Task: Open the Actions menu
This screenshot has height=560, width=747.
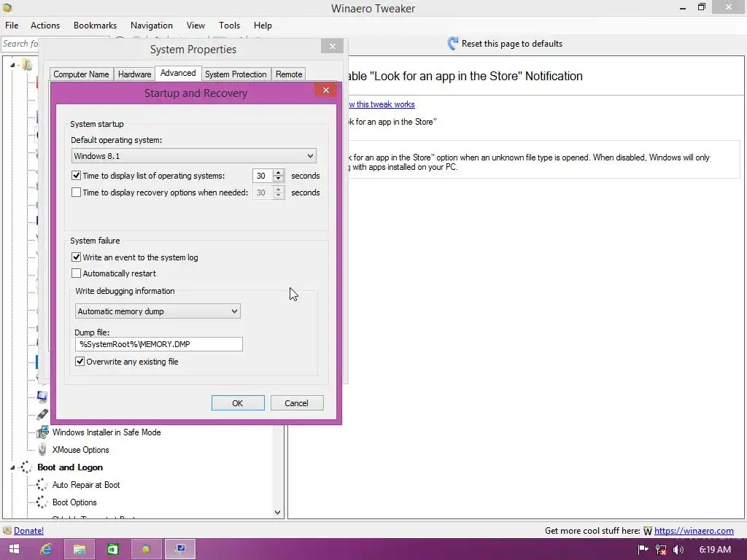Action: pos(45,26)
